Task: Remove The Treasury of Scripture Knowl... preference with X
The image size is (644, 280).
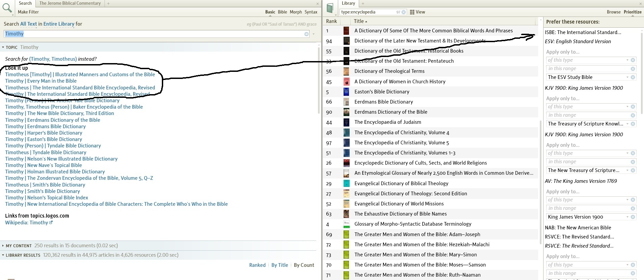Action: tap(633, 124)
